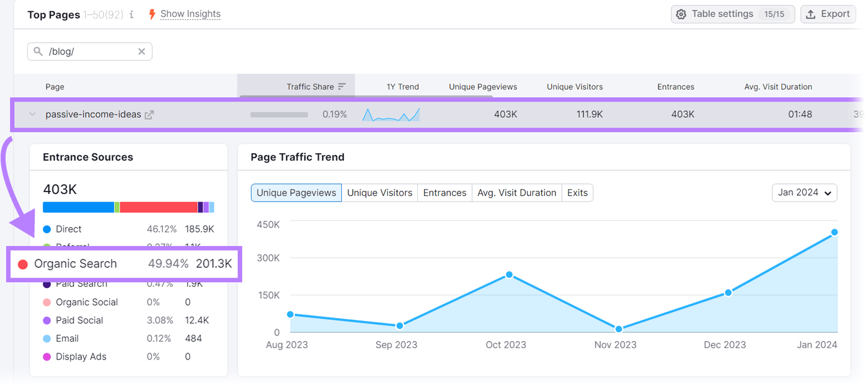
Task: Collapse the passive-income-ideas row chevron
Action: pyautogui.click(x=31, y=114)
